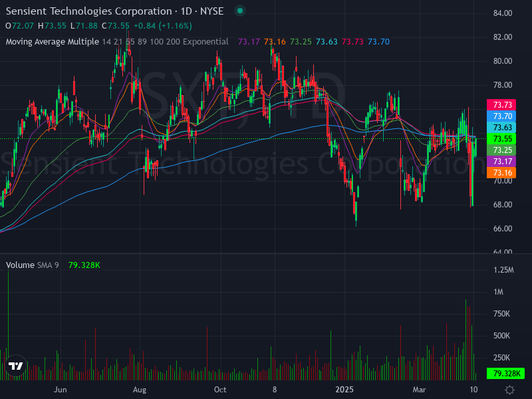Click the Oct date axis label
The width and height of the screenshot is (532, 399).
point(220,390)
